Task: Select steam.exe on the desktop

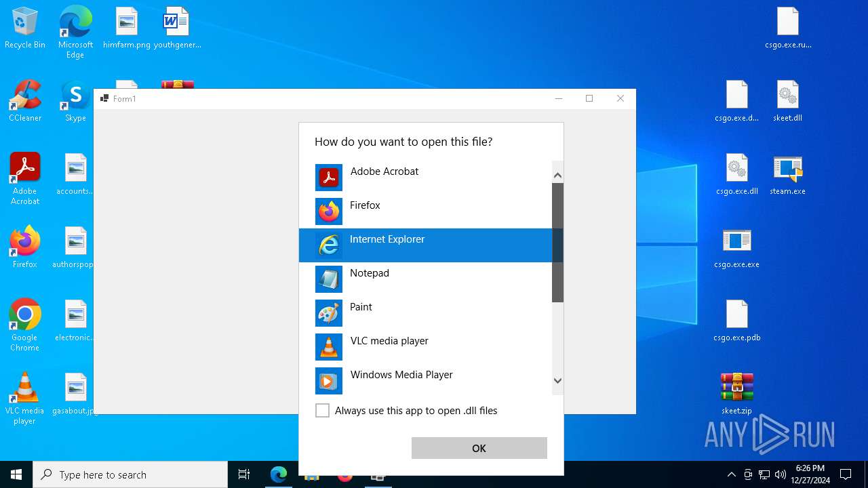Action: 788,174
